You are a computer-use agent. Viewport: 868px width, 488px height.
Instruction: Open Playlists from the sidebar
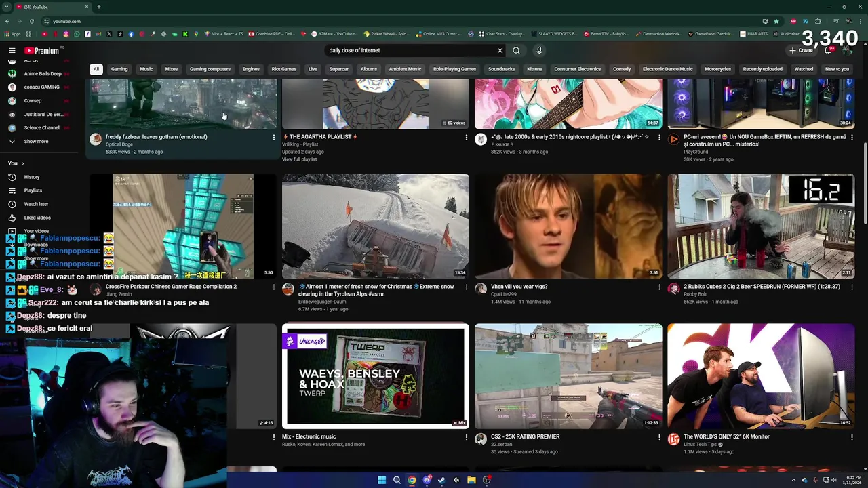tap(33, 190)
